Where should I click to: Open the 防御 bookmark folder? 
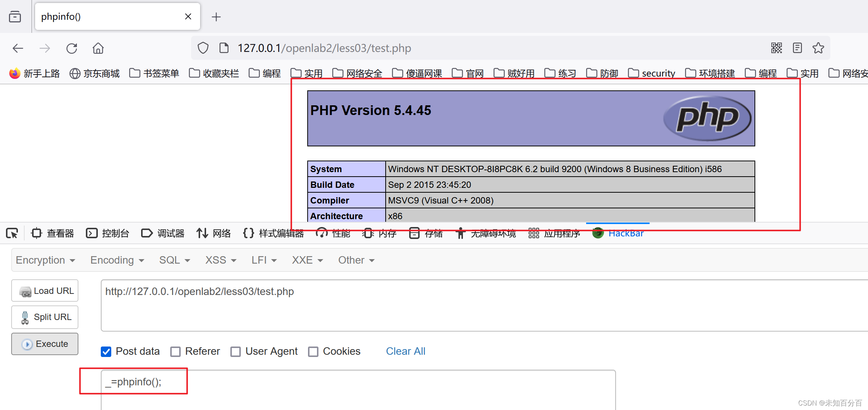[x=602, y=73]
